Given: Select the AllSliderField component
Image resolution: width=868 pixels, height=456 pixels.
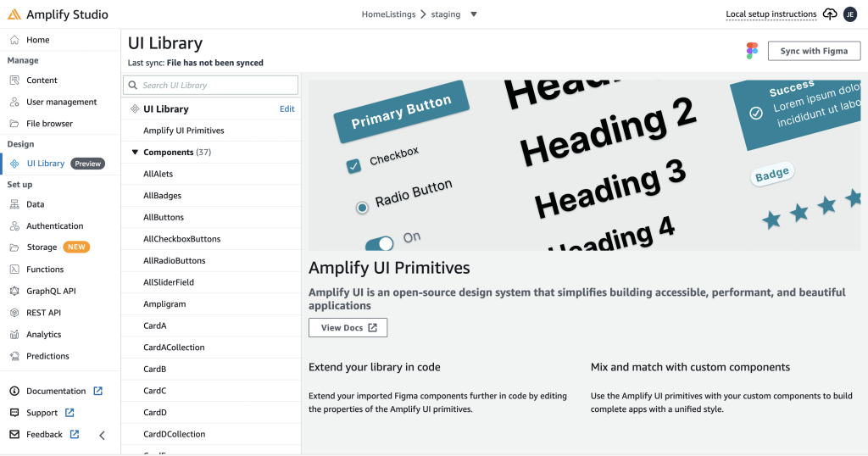Looking at the screenshot, I should coord(169,282).
